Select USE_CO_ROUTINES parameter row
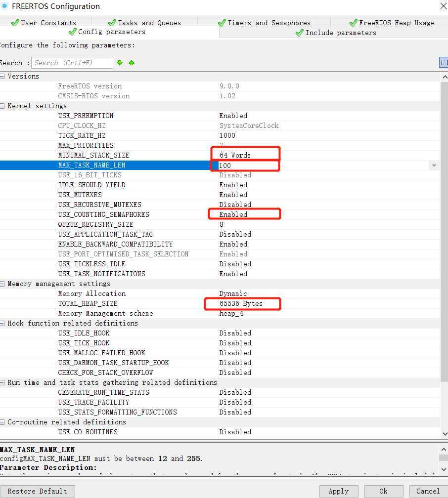 click(x=220, y=432)
